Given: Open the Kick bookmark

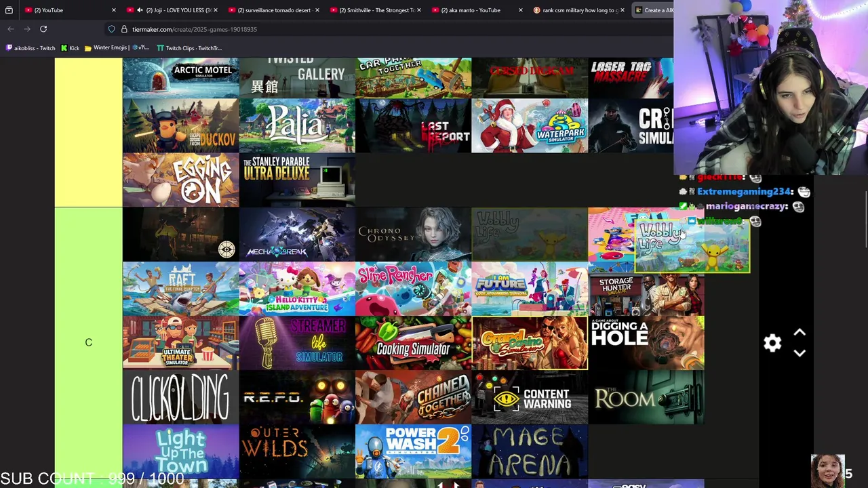Looking at the screenshot, I should pyautogui.click(x=70, y=48).
